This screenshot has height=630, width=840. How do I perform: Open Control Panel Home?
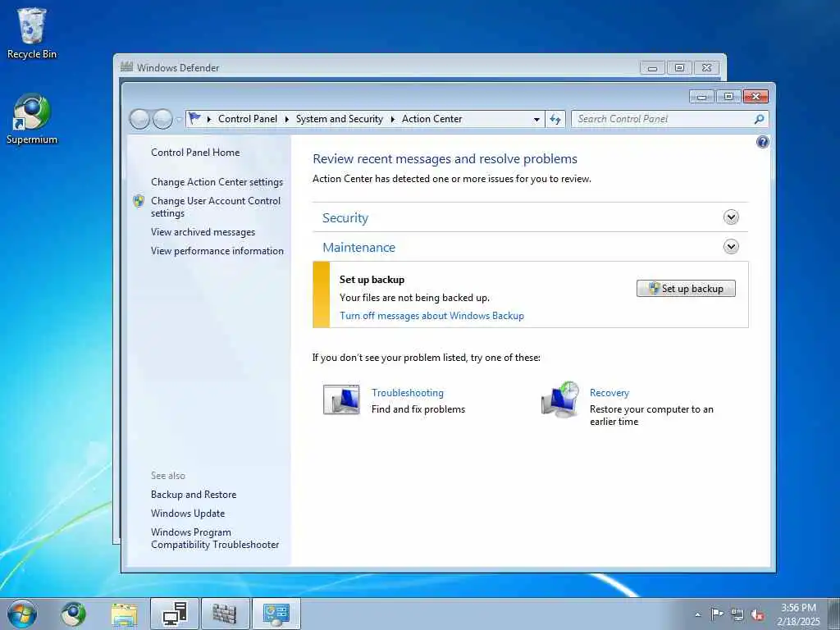click(195, 153)
